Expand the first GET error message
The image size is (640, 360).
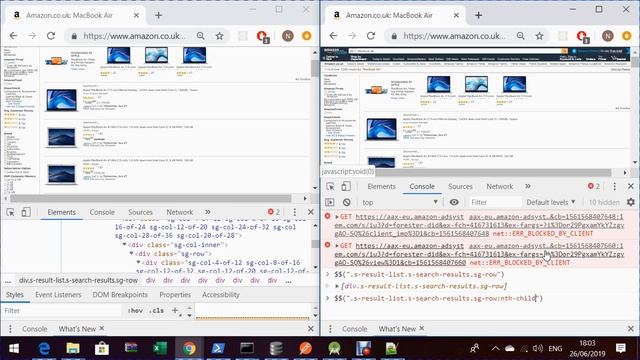(337, 217)
